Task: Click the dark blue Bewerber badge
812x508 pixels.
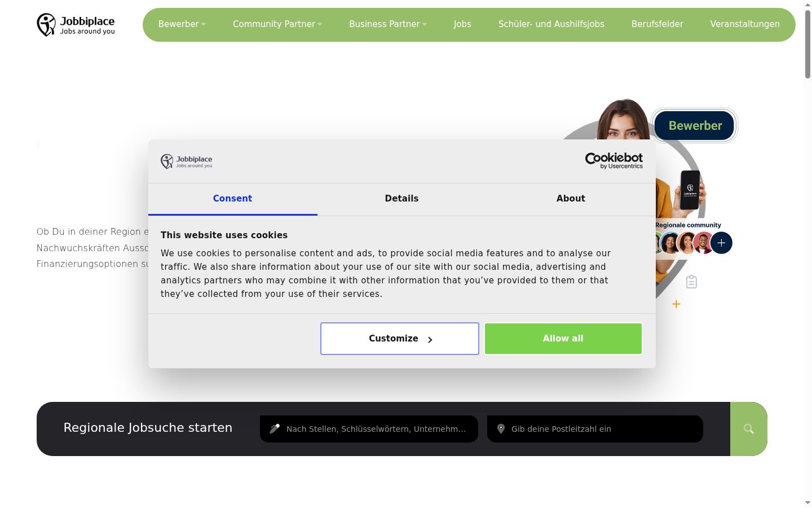Action: pos(695,125)
